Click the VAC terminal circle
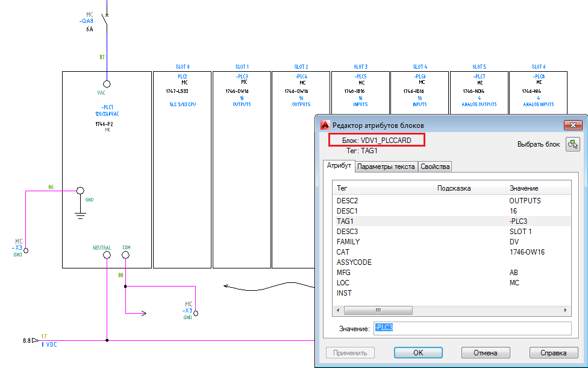This screenshot has width=588, height=368. click(107, 84)
